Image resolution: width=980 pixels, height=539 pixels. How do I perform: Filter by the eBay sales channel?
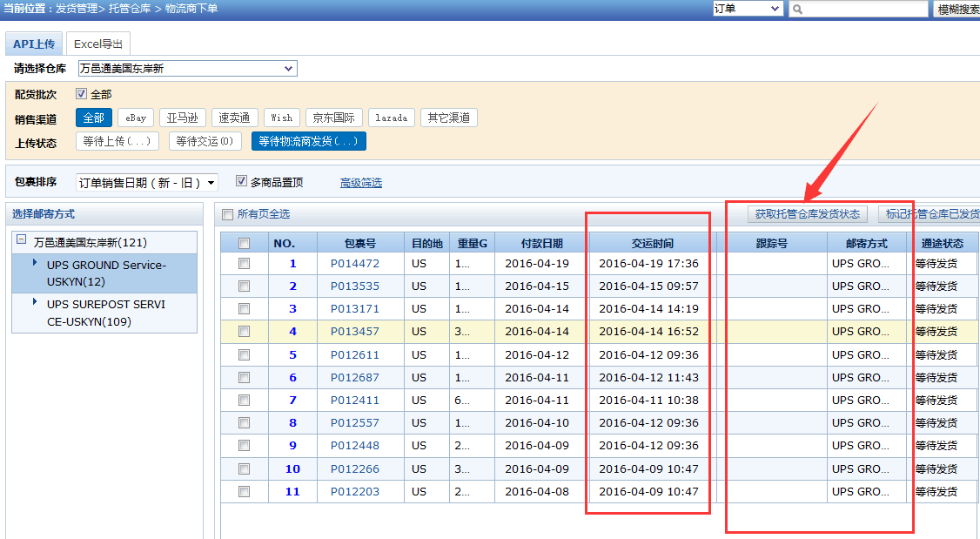pyautogui.click(x=136, y=118)
